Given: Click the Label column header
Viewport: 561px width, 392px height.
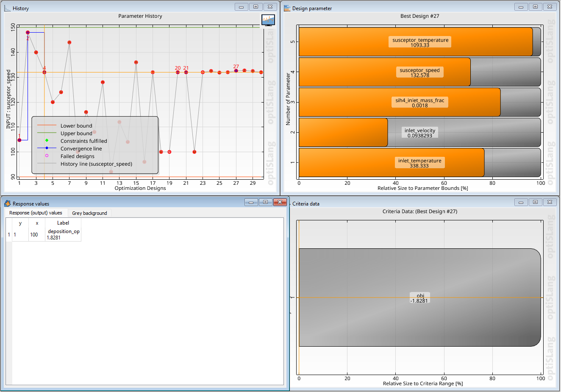Looking at the screenshot, I should (x=63, y=223).
